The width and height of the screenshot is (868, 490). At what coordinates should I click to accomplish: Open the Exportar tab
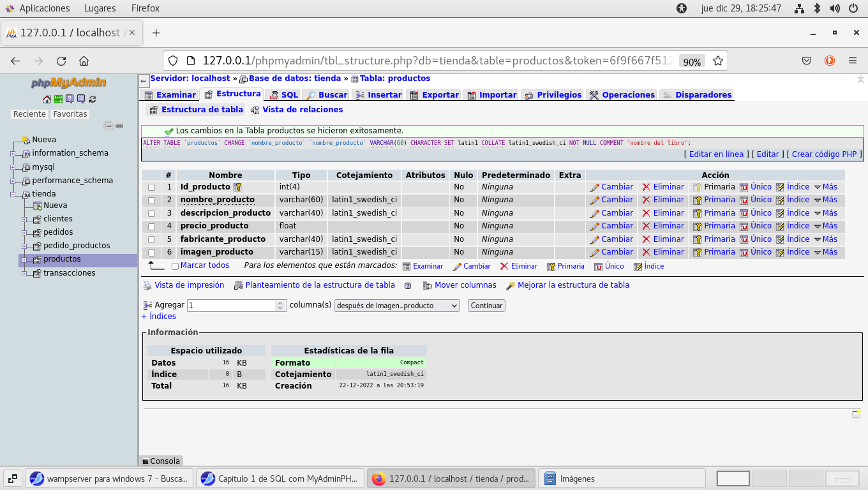[x=434, y=94]
